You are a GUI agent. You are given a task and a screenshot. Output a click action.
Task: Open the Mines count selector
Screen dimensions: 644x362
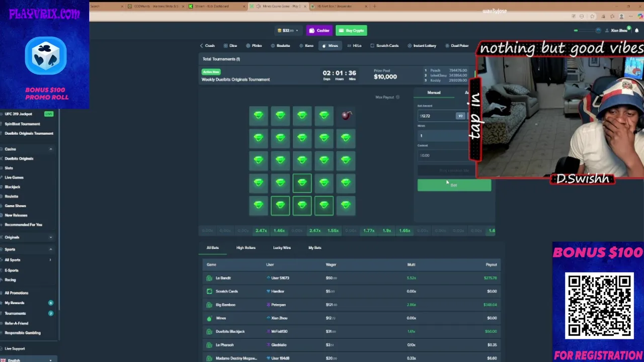(x=443, y=136)
